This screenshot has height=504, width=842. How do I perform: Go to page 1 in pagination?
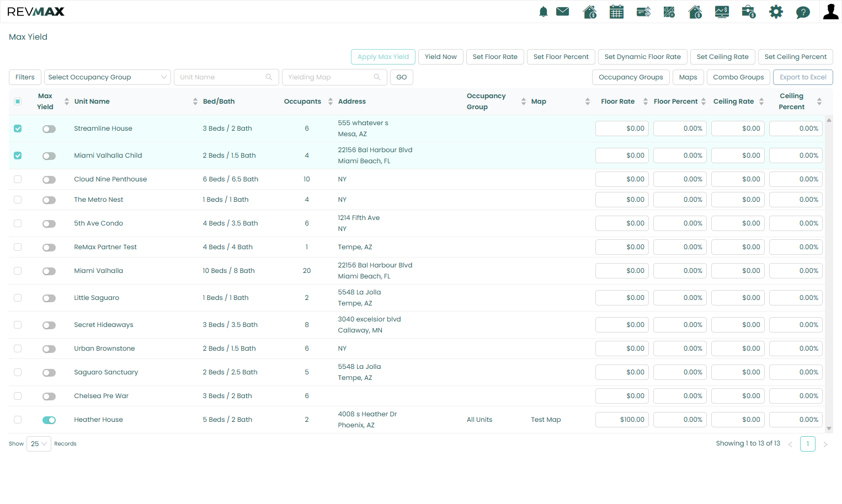(808, 444)
